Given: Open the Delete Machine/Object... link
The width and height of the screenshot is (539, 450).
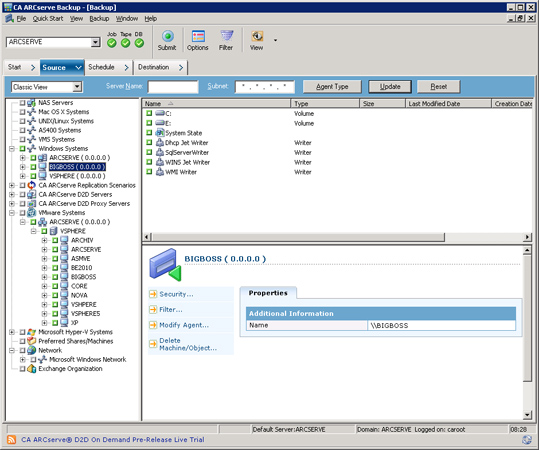Looking at the screenshot, I should (x=188, y=344).
